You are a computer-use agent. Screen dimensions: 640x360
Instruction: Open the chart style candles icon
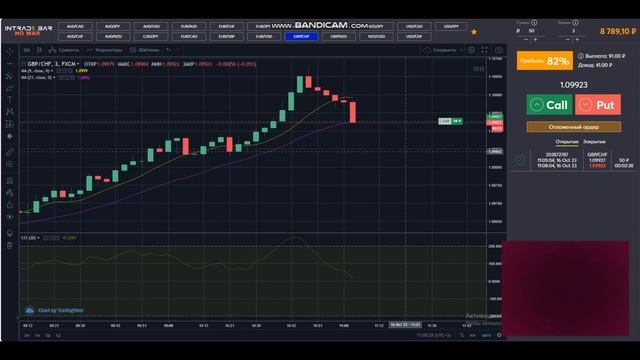coord(39,50)
